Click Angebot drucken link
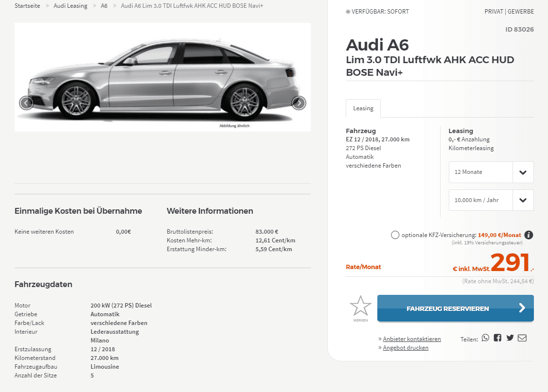 [x=406, y=348]
